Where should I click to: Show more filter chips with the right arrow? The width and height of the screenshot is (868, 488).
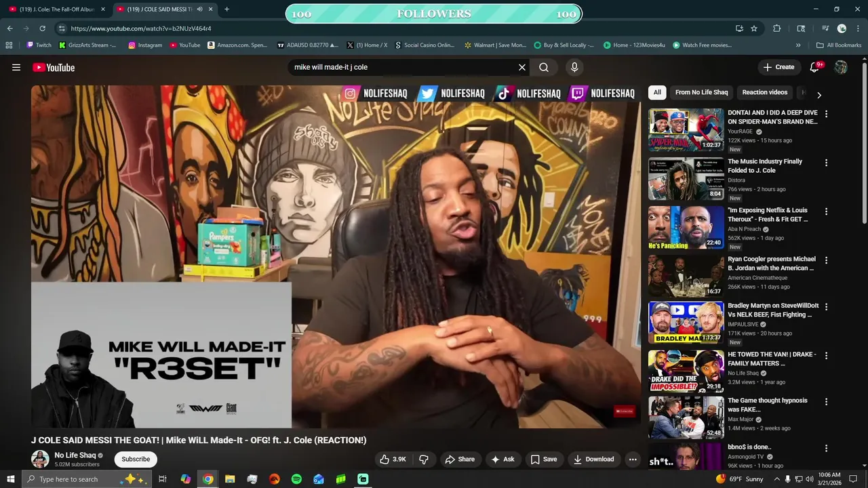tap(818, 95)
